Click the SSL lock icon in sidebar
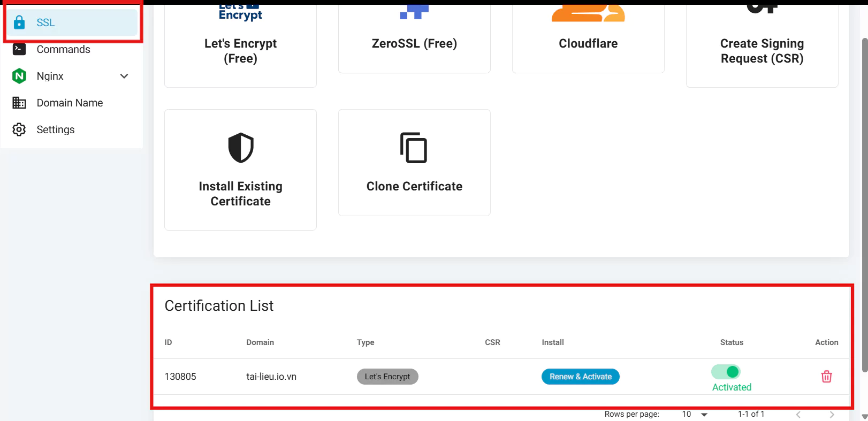The width and height of the screenshot is (868, 421). [x=19, y=22]
